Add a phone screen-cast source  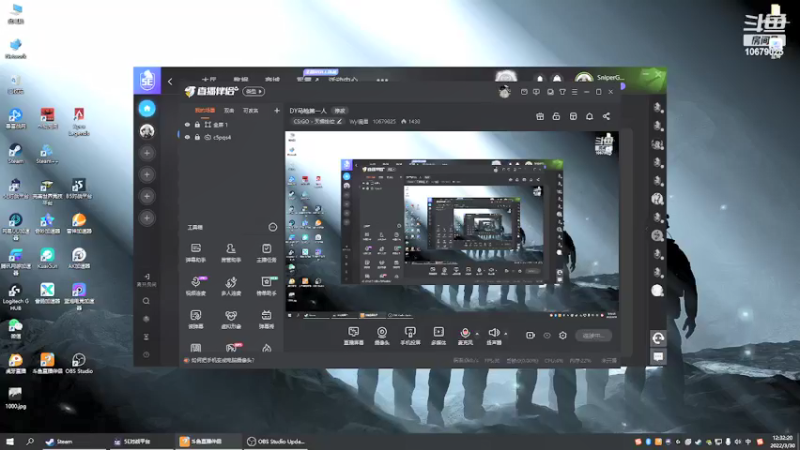click(410, 336)
